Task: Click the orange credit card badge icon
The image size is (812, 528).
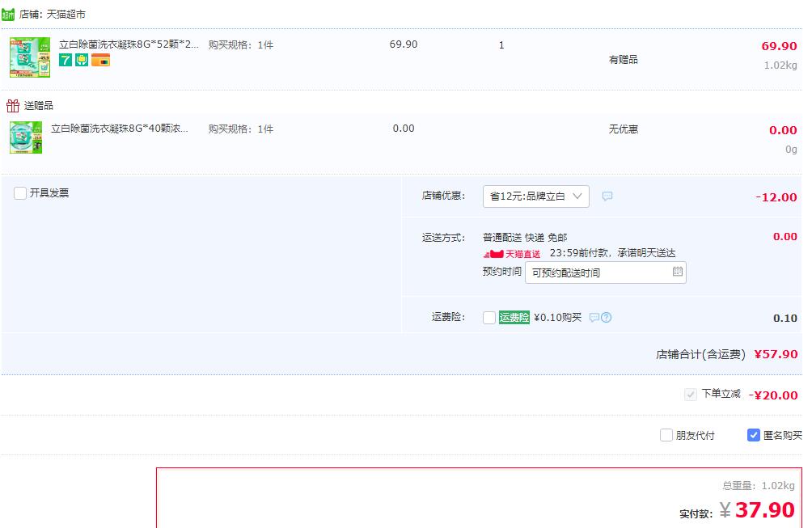Action: point(100,60)
